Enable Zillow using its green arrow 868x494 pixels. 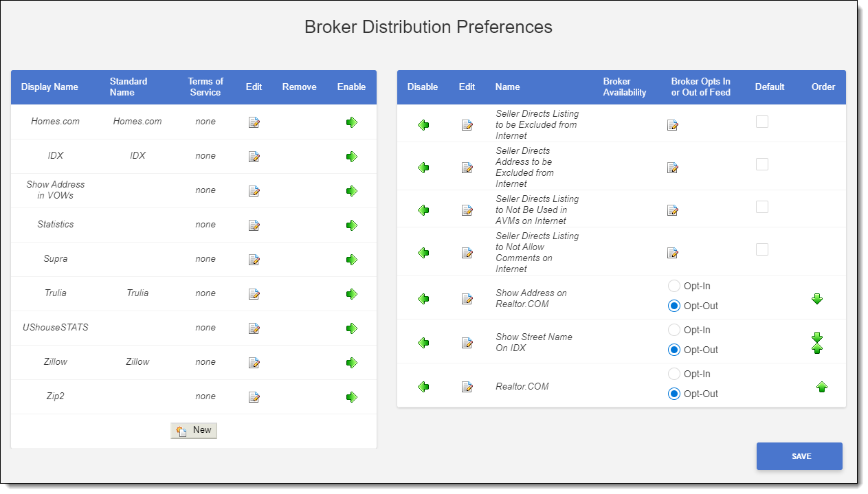click(352, 363)
